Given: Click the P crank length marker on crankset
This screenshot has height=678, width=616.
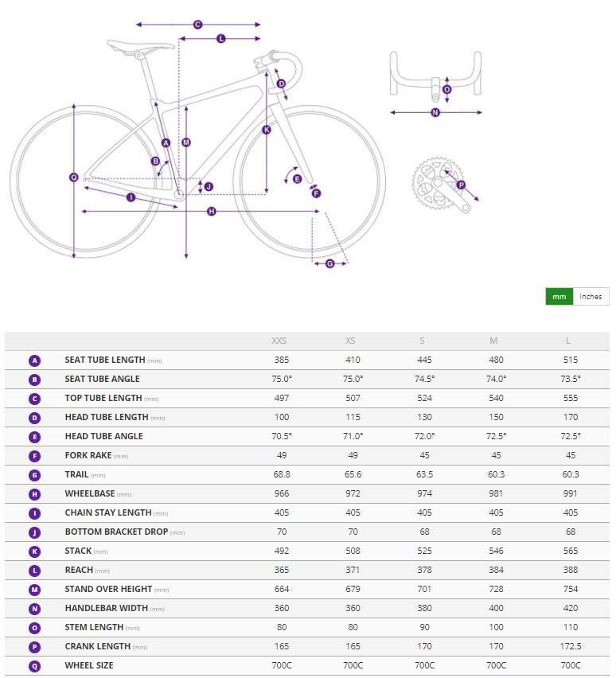Looking at the screenshot, I should [x=461, y=185].
